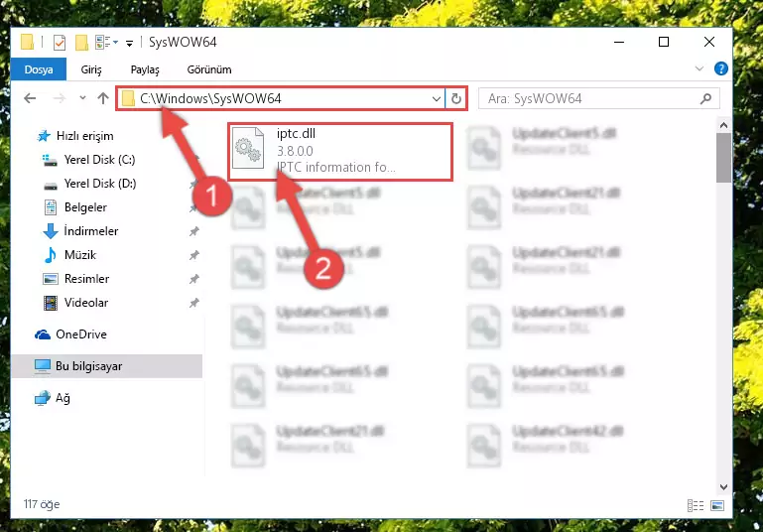Click the Properties checkmark icon in title bar
The height and width of the screenshot is (532, 763).
coord(60,43)
